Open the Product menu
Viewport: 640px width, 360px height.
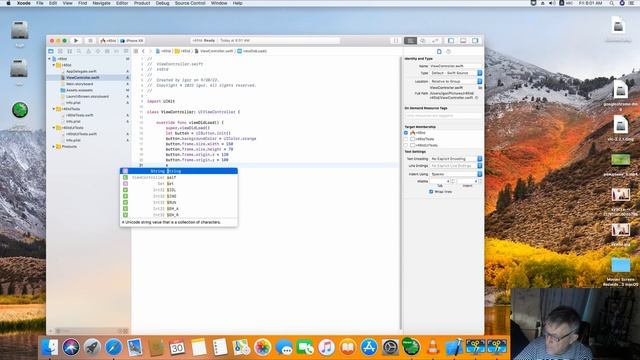(x=142, y=3)
